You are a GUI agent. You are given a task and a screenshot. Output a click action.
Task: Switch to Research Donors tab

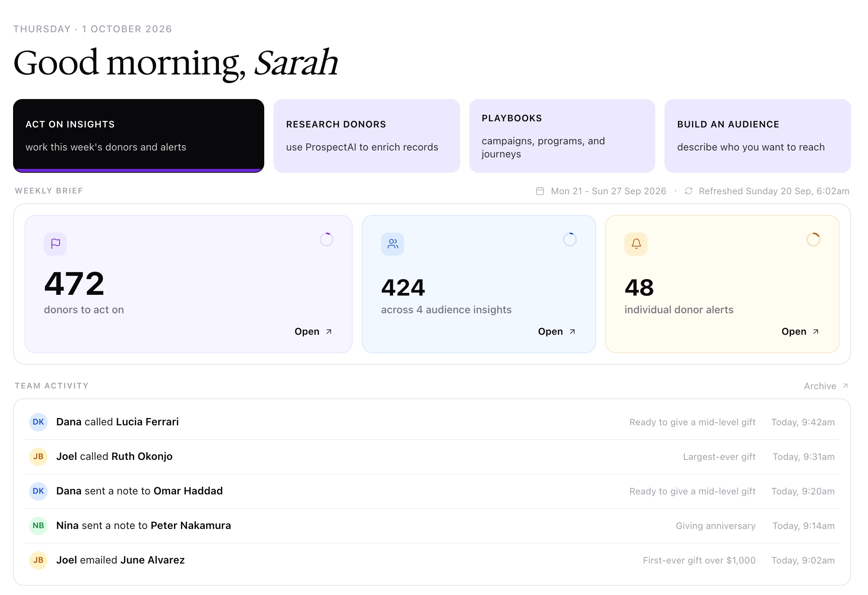367,136
